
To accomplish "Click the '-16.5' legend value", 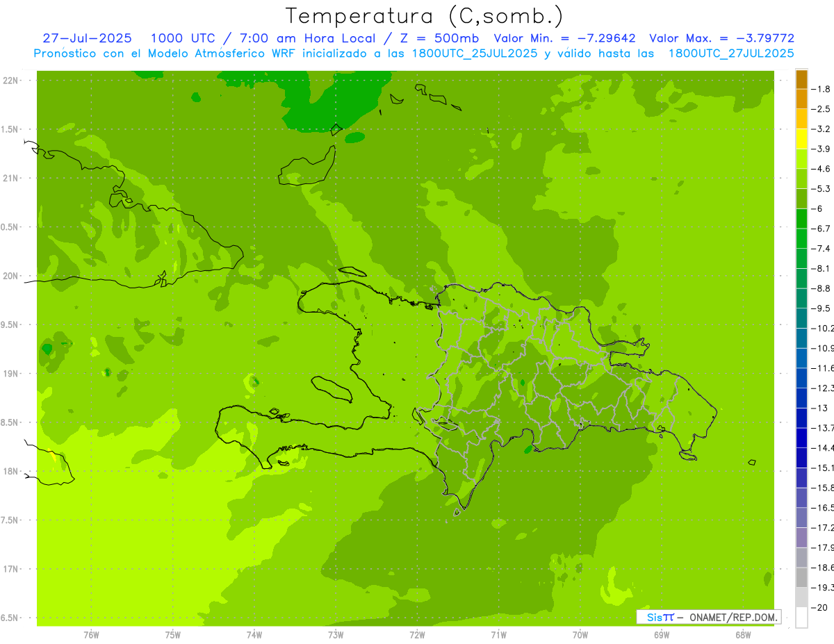I will [x=823, y=508].
